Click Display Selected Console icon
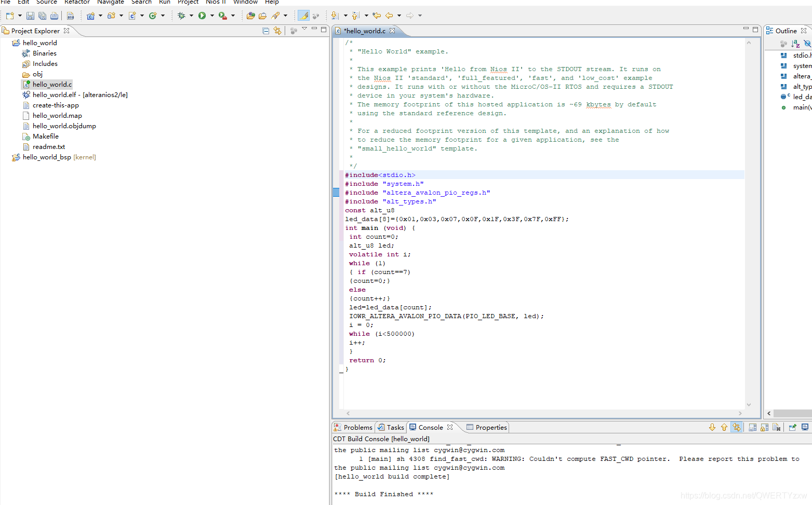 [x=805, y=427]
